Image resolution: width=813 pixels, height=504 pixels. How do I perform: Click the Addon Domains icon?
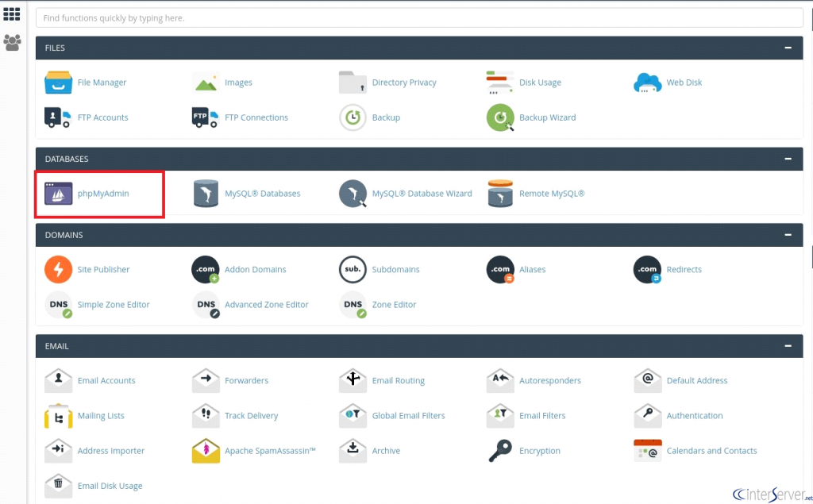tap(206, 270)
